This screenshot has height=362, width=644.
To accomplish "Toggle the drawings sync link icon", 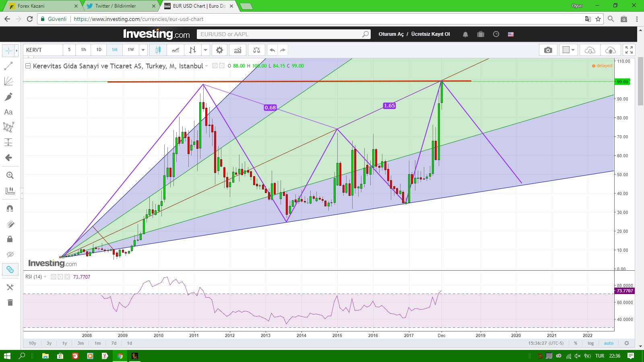I will 10,269.
